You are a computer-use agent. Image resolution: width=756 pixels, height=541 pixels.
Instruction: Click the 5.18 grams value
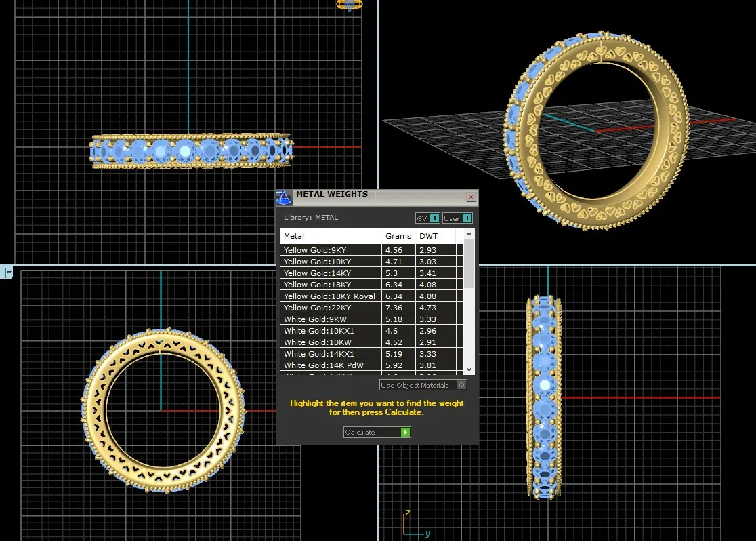(x=394, y=319)
